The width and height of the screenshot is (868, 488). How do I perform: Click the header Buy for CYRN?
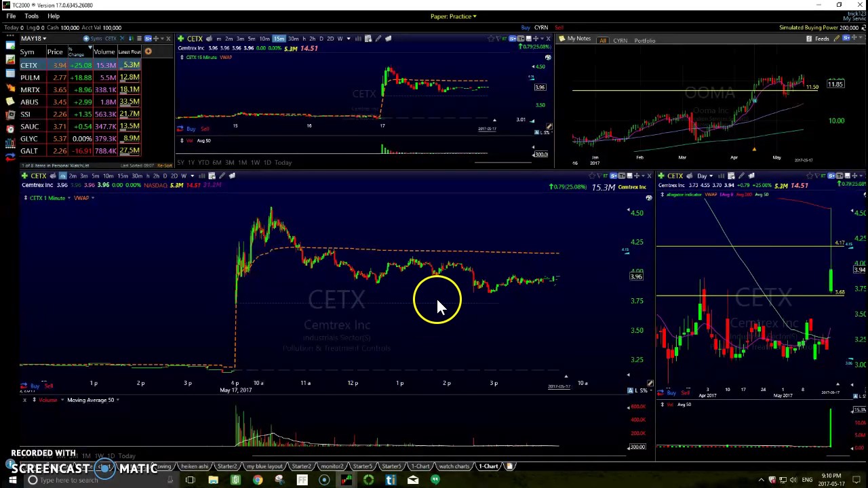coord(526,28)
